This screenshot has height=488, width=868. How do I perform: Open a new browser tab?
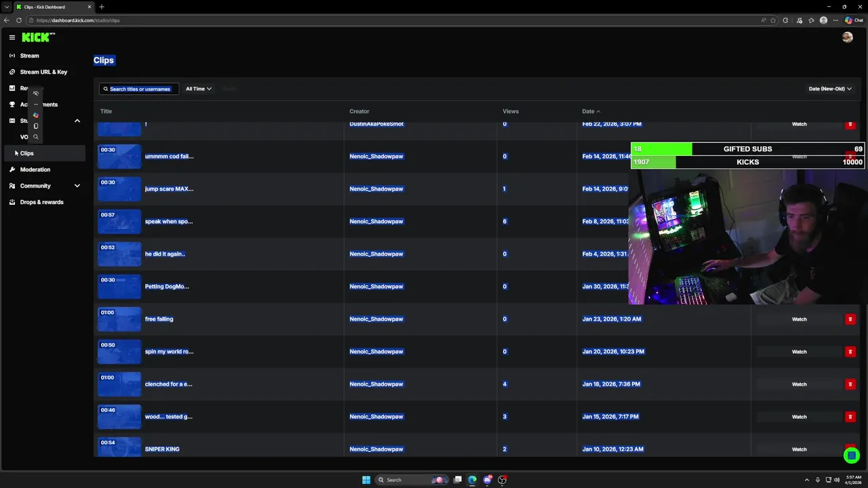coord(102,7)
